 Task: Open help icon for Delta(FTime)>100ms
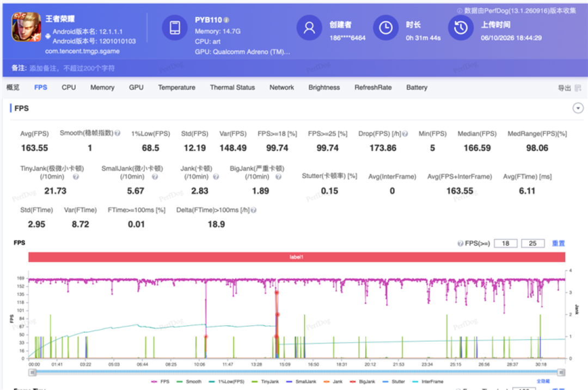pyautogui.click(x=254, y=210)
